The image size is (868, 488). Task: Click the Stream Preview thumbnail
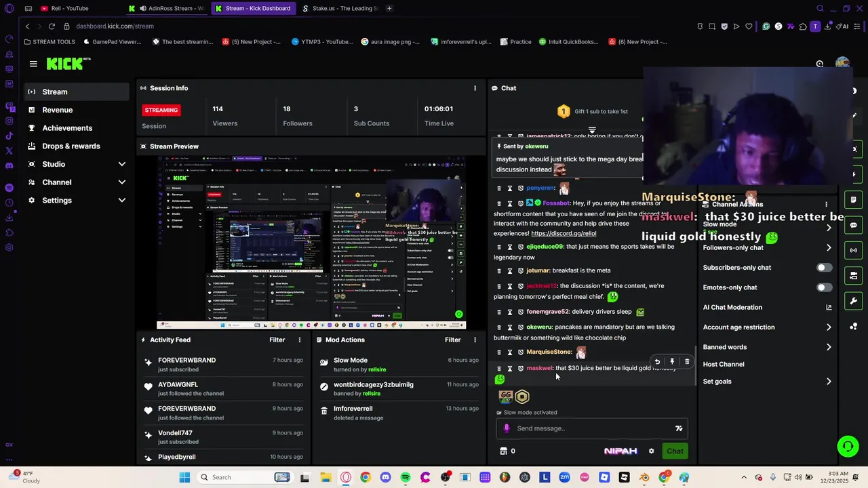click(x=311, y=242)
